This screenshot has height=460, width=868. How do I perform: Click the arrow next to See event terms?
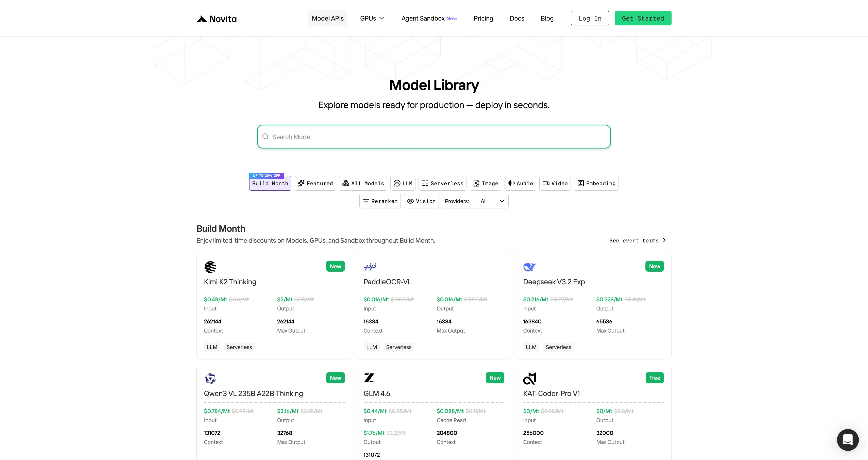664,240
